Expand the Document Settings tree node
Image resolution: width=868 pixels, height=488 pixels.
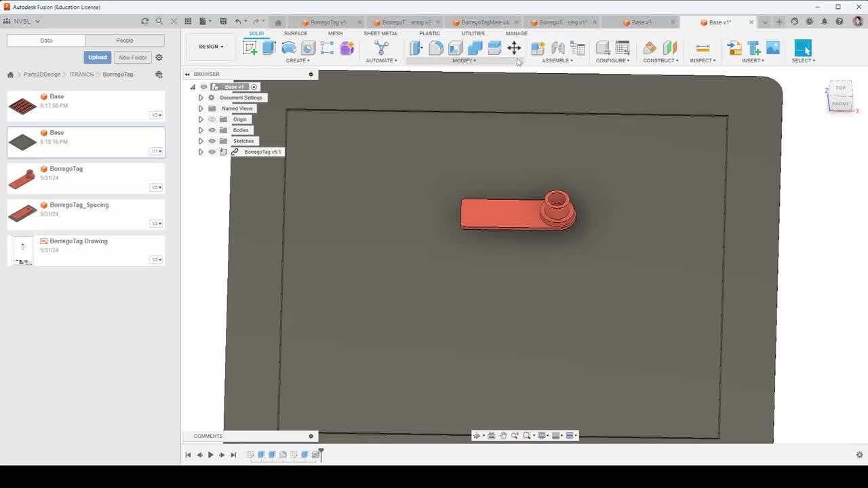point(201,98)
